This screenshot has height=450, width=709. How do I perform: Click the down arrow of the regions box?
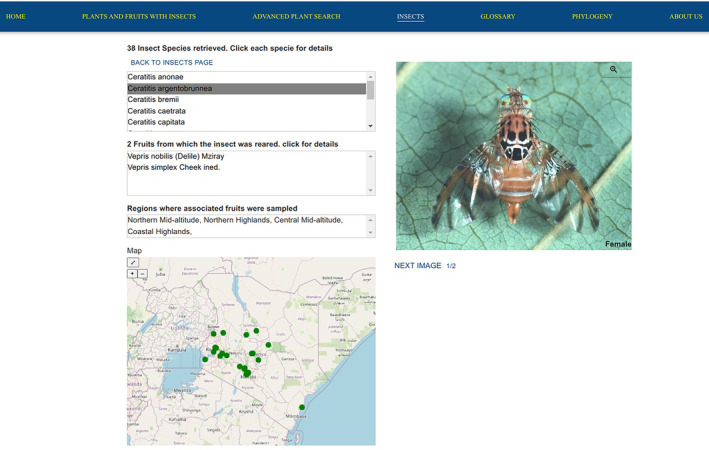coord(371,233)
